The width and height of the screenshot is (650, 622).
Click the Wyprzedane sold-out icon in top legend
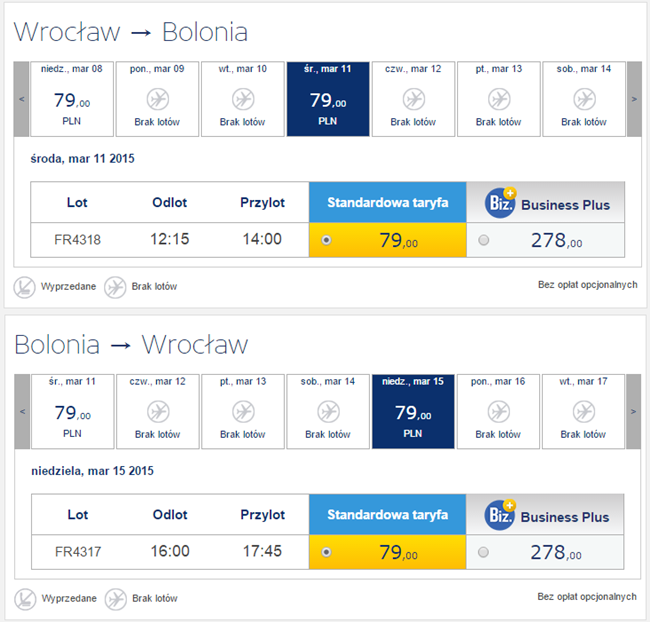[x=25, y=286]
